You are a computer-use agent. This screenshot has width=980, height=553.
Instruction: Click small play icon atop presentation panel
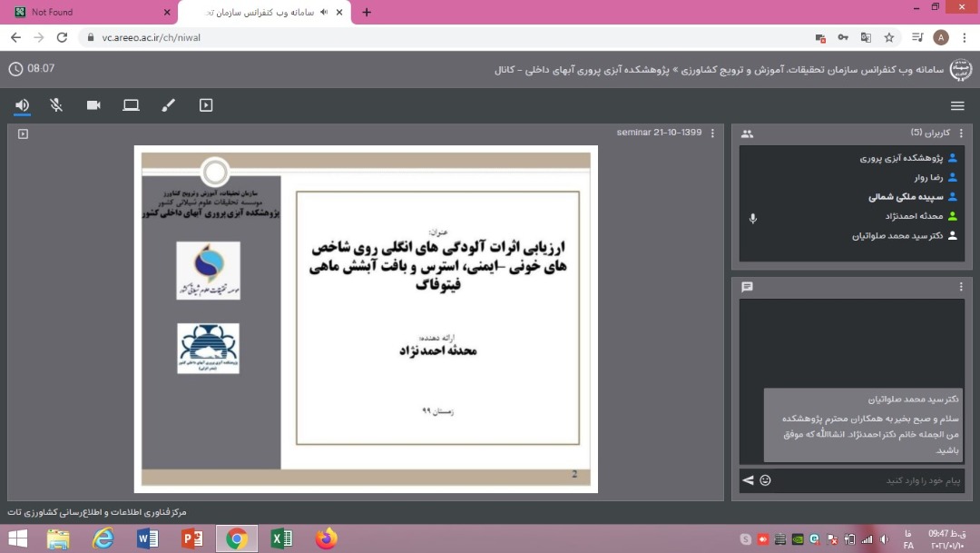(23, 133)
